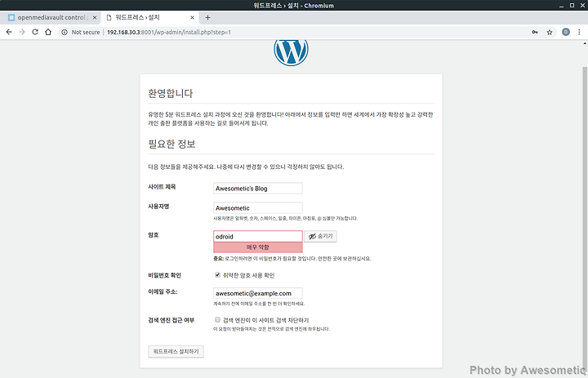Minimize the Chromium window
The height and width of the screenshot is (378, 588).
pos(561,5)
